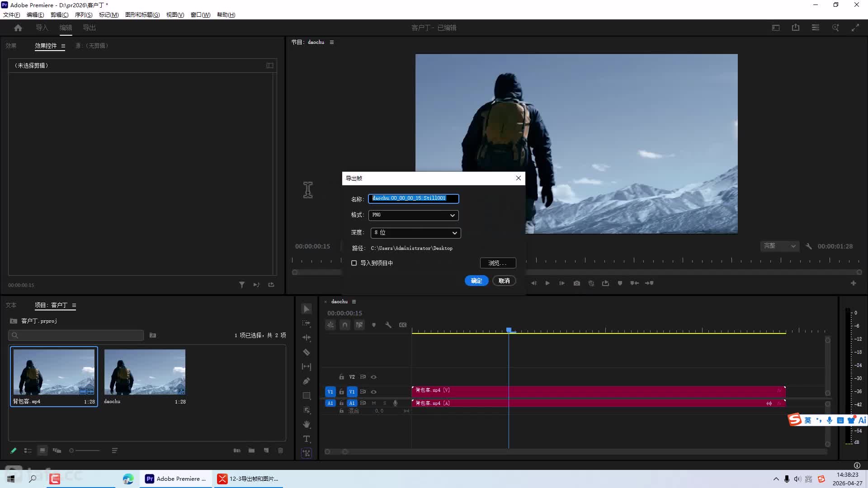Select the Selection tool in the tools panel
The width and height of the screenshot is (868, 488).
pyautogui.click(x=307, y=309)
